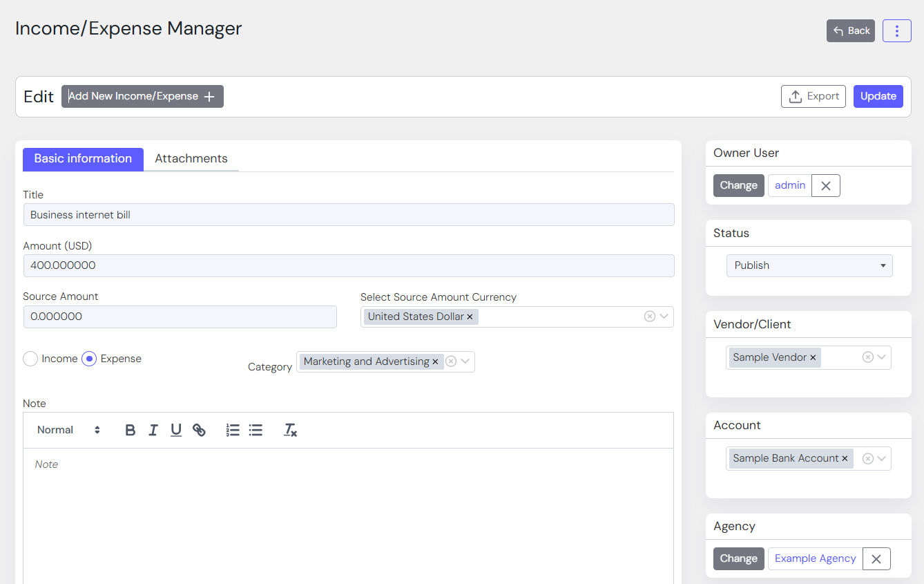The height and width of the screenshot is (584, 924).
Task: Click Add New Income/Expense button
Action: click(x=142, y=97)
